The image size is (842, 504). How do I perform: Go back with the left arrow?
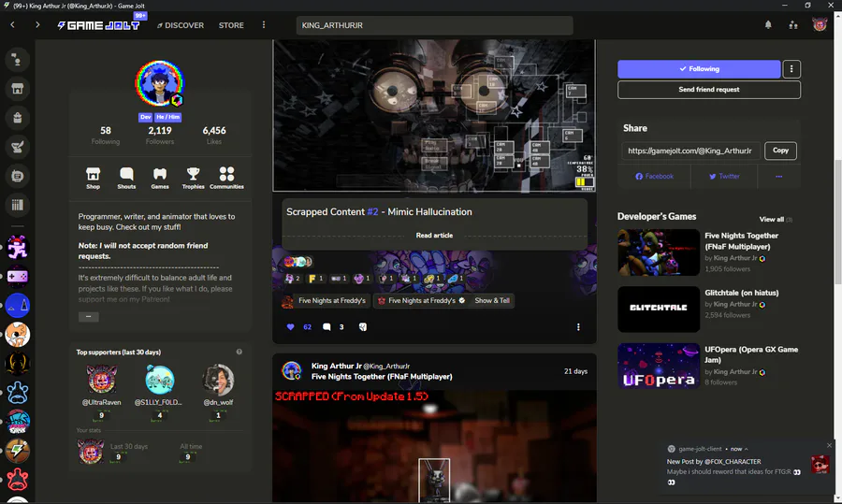coord(12,24)
